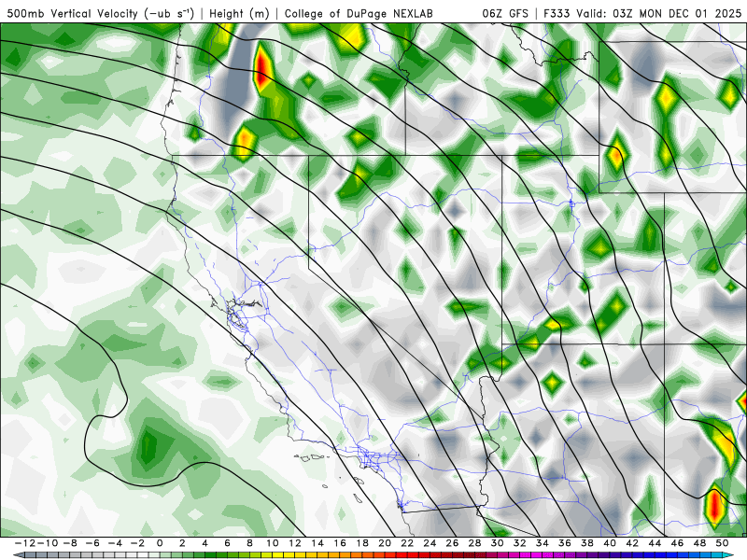The height and width of the screenshot is (560, 747).
Task: Click the '26' color scale label
Action: [x=452, y=543]
